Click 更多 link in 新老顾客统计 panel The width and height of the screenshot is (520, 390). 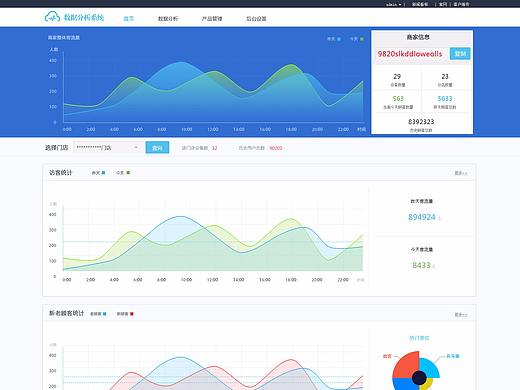461,314
